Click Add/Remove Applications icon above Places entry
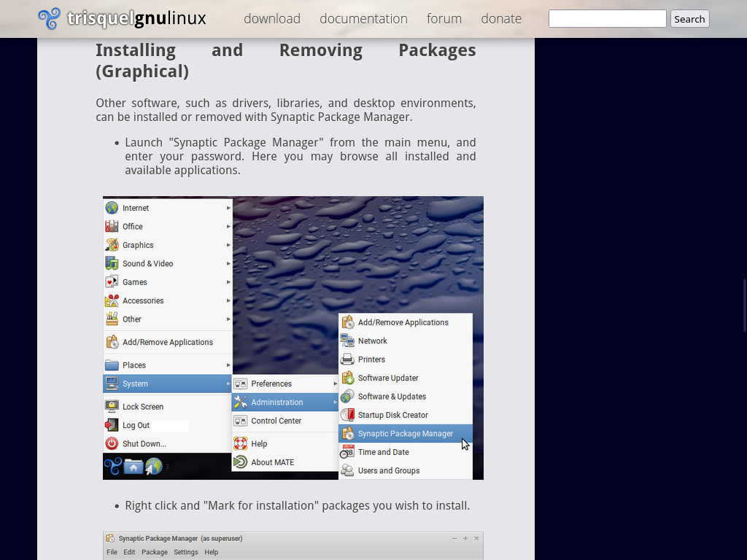 point(112,342)
